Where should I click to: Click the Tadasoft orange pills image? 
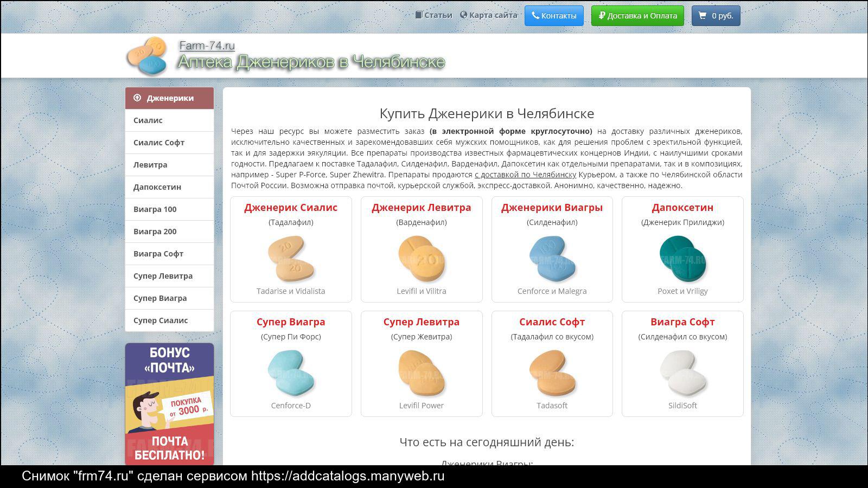pyautogui.click(x=552, y=373)
